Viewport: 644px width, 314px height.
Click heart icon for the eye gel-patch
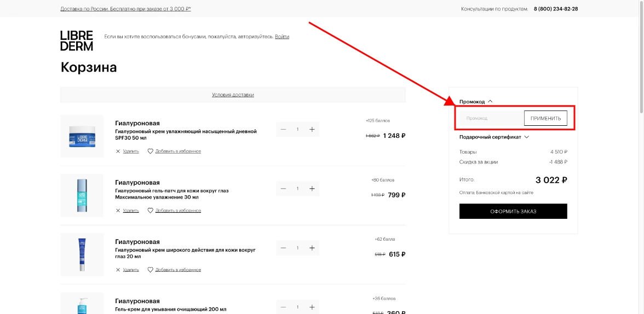150,211
